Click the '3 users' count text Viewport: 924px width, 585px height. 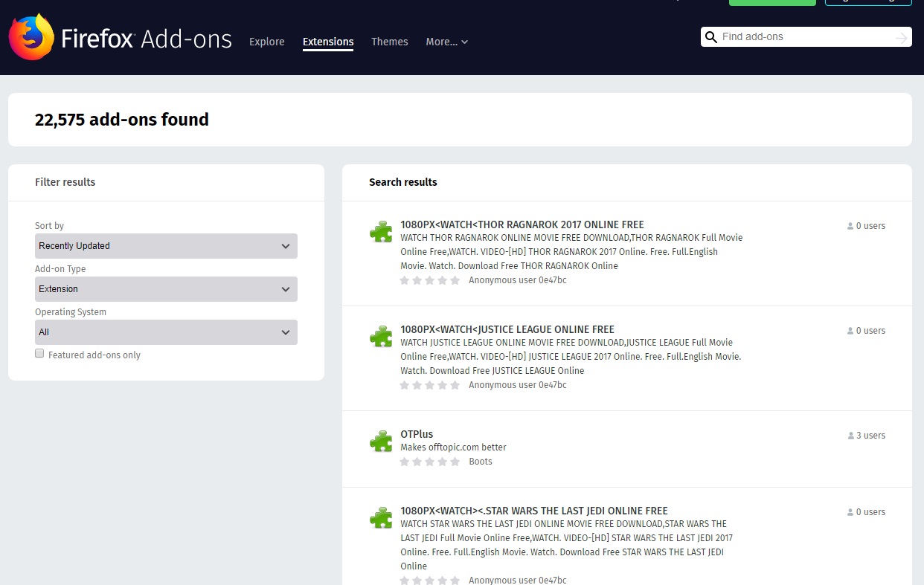pyautogui.click(x=870, y=436)
